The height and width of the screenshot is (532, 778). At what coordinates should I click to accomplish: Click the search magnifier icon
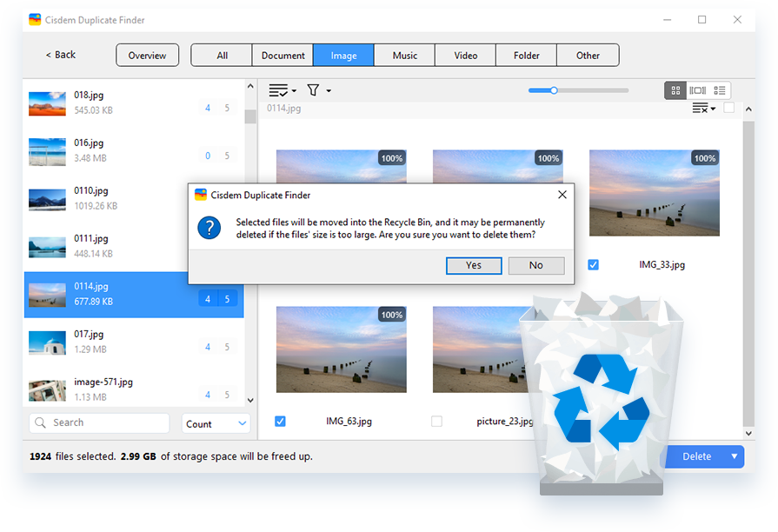[40, 423]
